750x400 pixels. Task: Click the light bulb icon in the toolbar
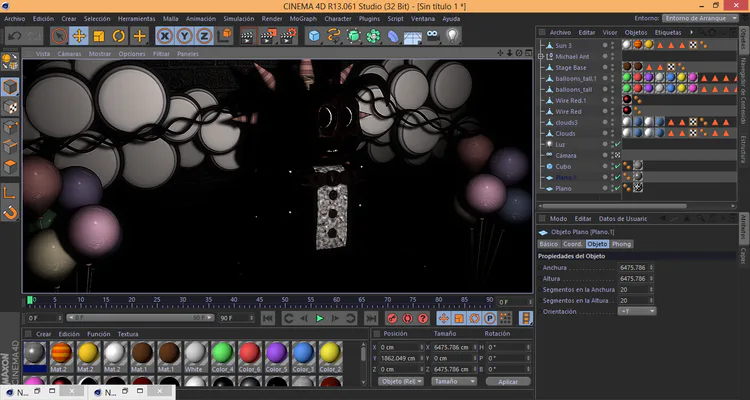452,36
